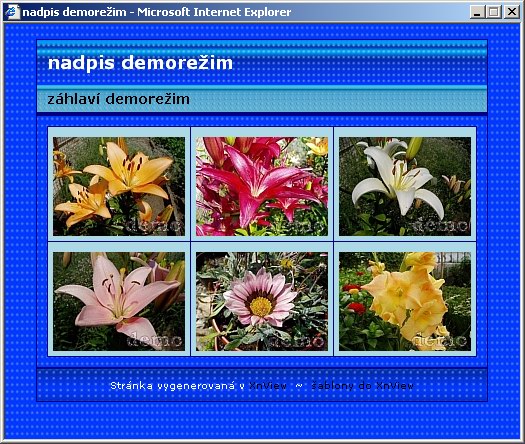The height and width of the screenshot is (444, 525).
Task: Open the pink gazania daisy thumbnail
Action: coord(262,301)
